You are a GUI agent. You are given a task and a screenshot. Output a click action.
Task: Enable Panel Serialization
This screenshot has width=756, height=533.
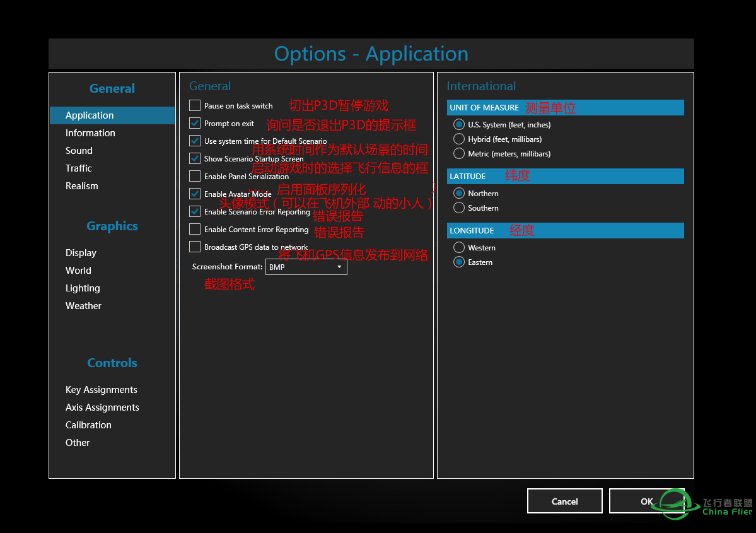tap(195, 176)
